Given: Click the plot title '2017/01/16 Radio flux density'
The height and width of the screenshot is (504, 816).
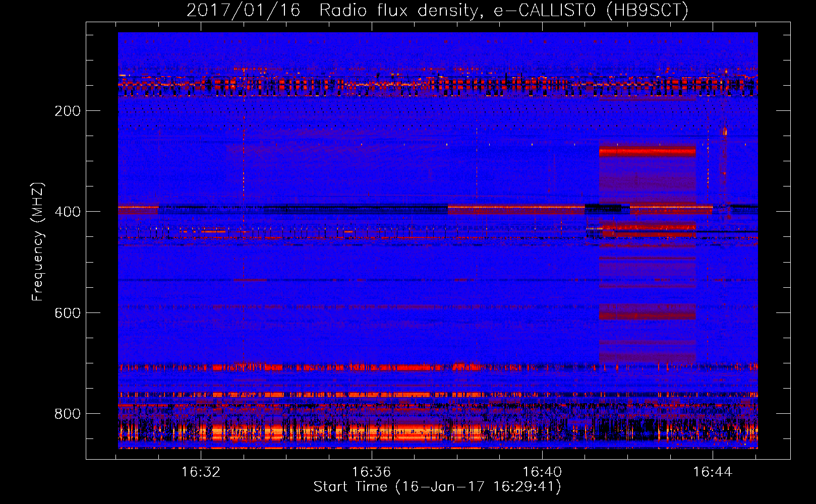Looking at the screenshot, I should point(437,10).
